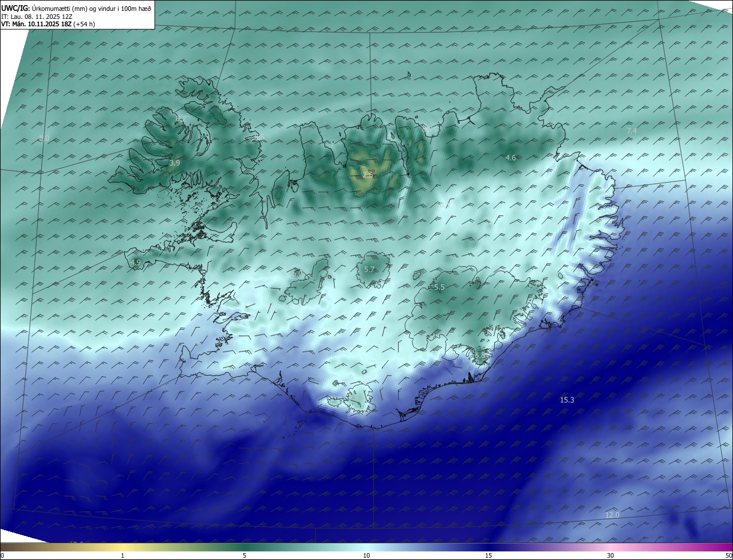This screenshot has height=560, width=733.
Task: Click the yellow color band above tick 1
Action: pyautogui.click(x=123, y=547)
